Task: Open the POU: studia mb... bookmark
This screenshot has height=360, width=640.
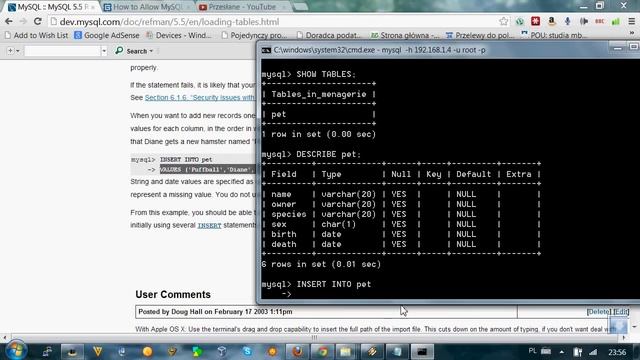Action: click(554, 36)
